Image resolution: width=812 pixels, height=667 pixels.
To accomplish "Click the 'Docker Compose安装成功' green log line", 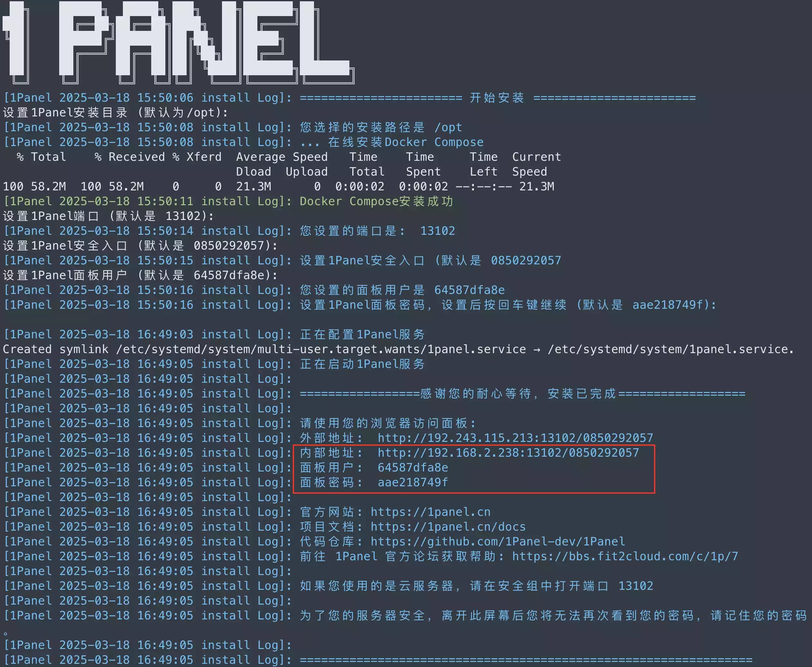I will click(228, 201).
